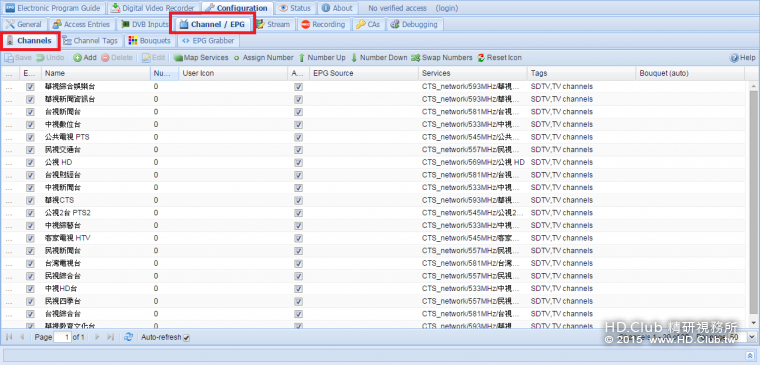Switch to Bouquets sub-tab
760x365 pixels.
[150, 41]
